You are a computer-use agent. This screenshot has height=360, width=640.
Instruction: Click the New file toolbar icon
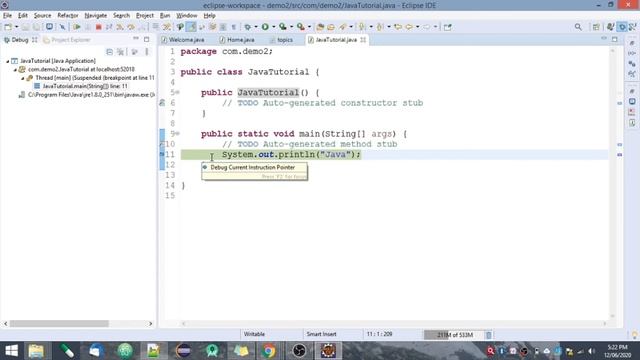8,27
